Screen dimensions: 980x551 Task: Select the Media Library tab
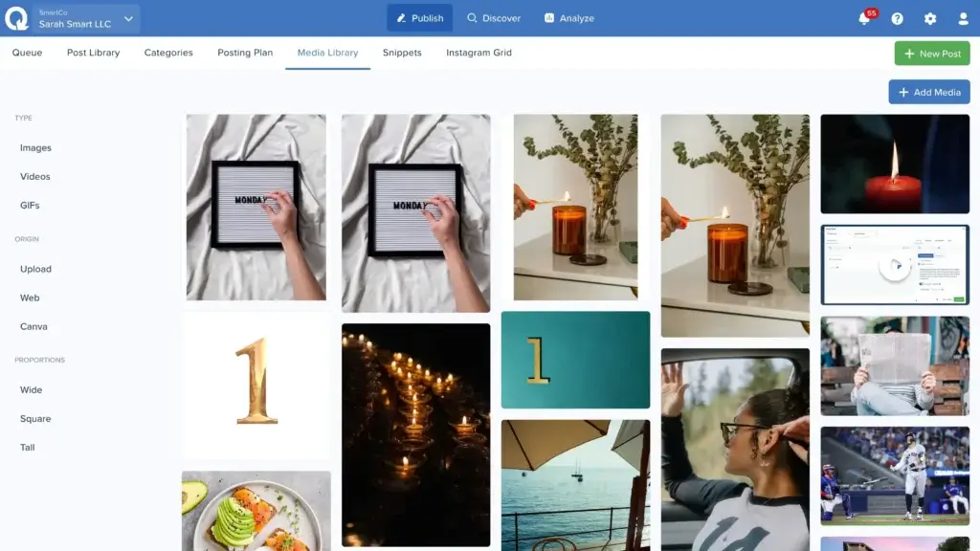[x=327, y=53]
